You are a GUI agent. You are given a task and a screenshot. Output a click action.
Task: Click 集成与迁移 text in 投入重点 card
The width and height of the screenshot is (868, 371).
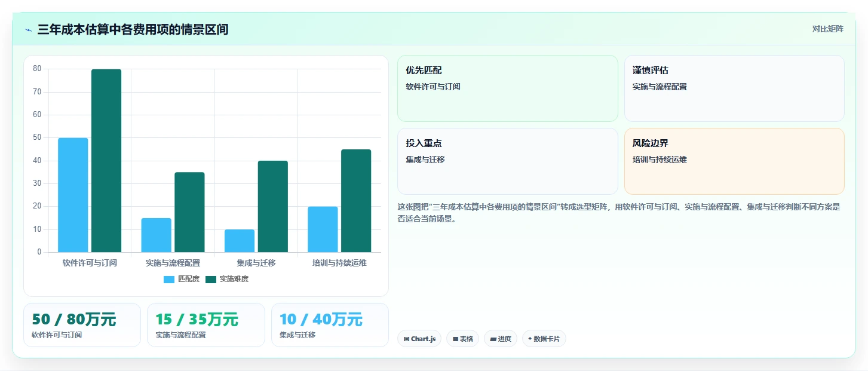[x=425, y=160]
